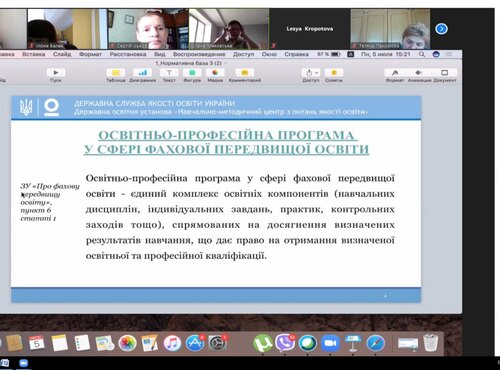Open the Документ inspector panel
The width and height of the screenshot is (500, 370).
(445, 73)
